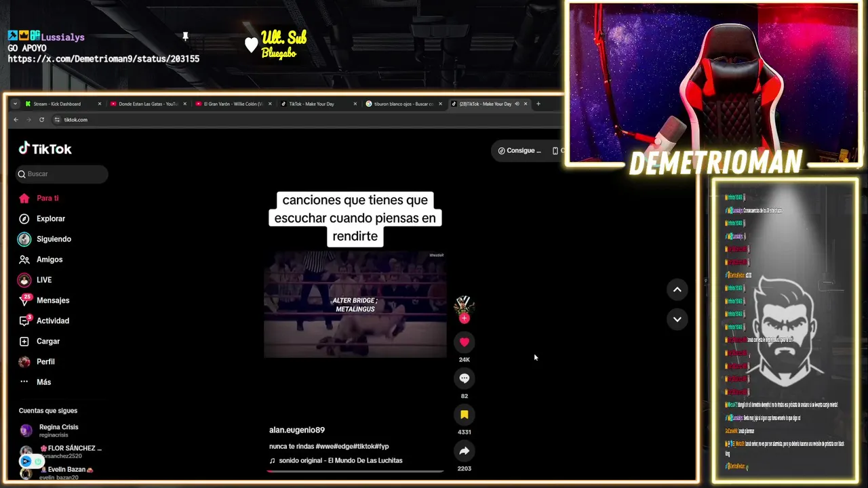
Task: Switch to Donde Estan Las Gatas YouTube tab
Action: (x=148, y=104)
